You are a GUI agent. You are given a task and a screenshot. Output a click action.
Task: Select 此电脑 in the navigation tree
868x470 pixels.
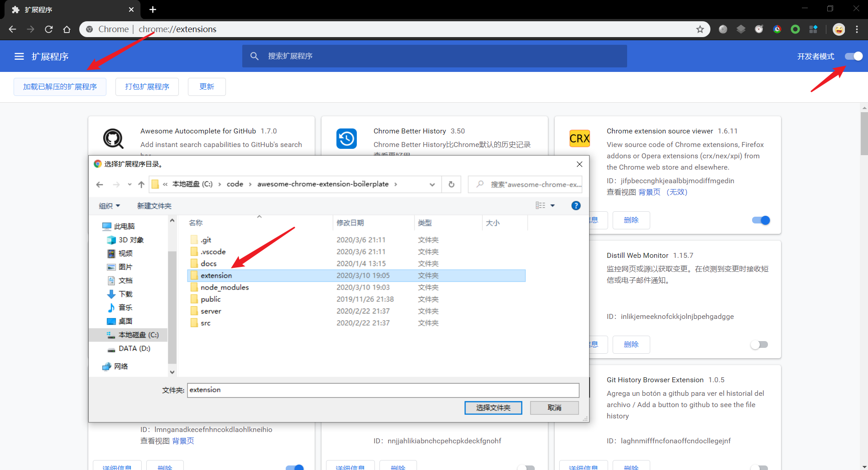[x=119, y=226]
